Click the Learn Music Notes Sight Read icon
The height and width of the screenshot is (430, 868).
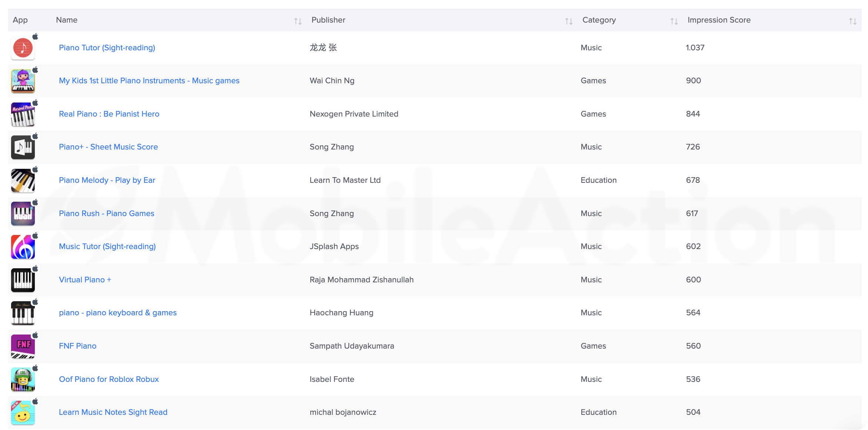tap(23, 413)
